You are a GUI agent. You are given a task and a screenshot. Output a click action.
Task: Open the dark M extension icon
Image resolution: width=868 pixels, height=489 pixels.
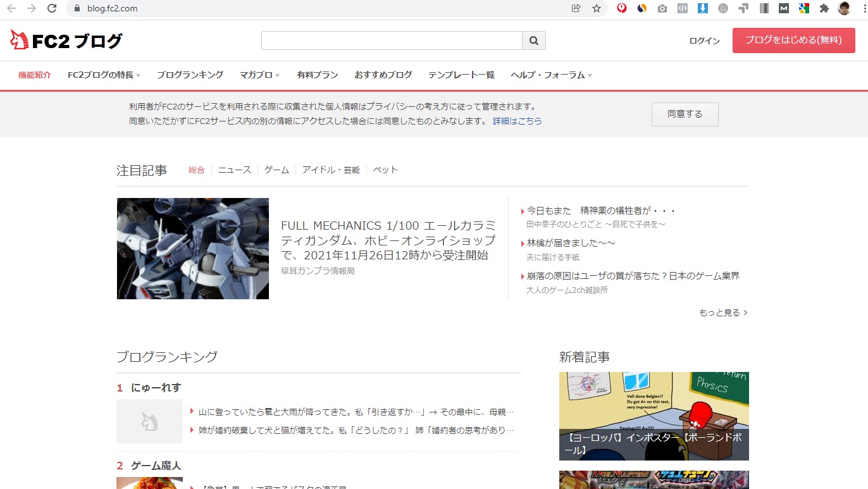click(x=784, y=8)
